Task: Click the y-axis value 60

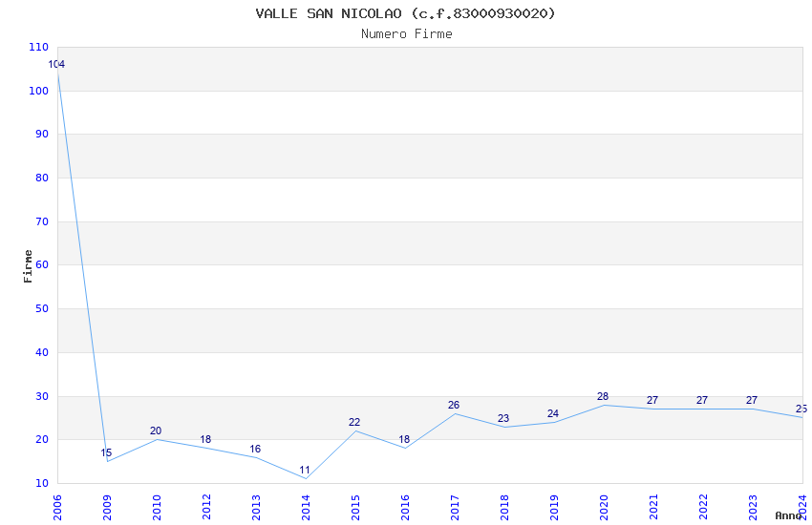Action: tap(42, 264)
